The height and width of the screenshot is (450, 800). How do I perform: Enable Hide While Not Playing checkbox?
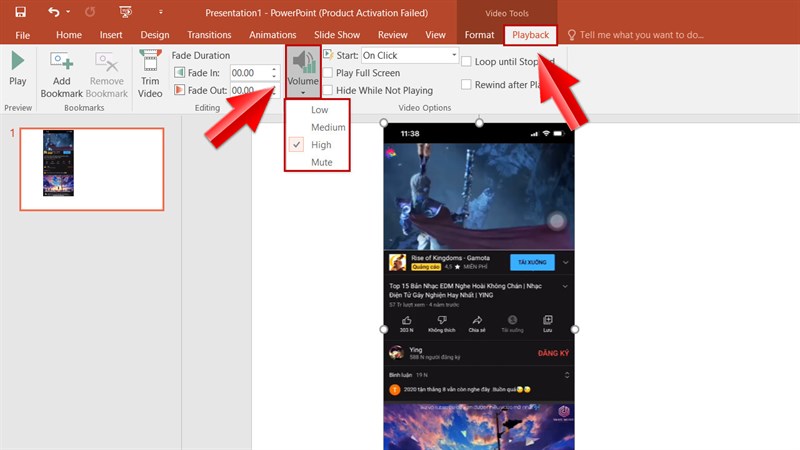[x=328, y=90]
